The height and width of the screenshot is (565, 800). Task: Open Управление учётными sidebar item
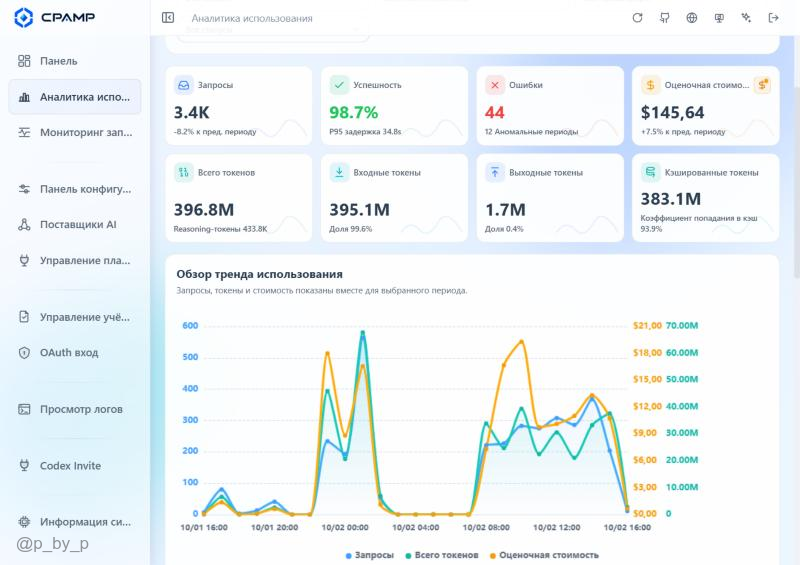[75, 317]
